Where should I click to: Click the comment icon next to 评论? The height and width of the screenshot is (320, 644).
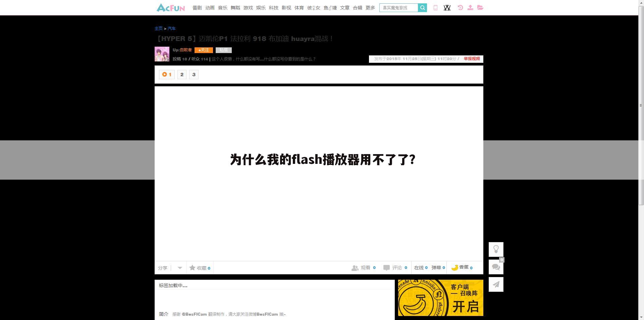coord(386,268)
